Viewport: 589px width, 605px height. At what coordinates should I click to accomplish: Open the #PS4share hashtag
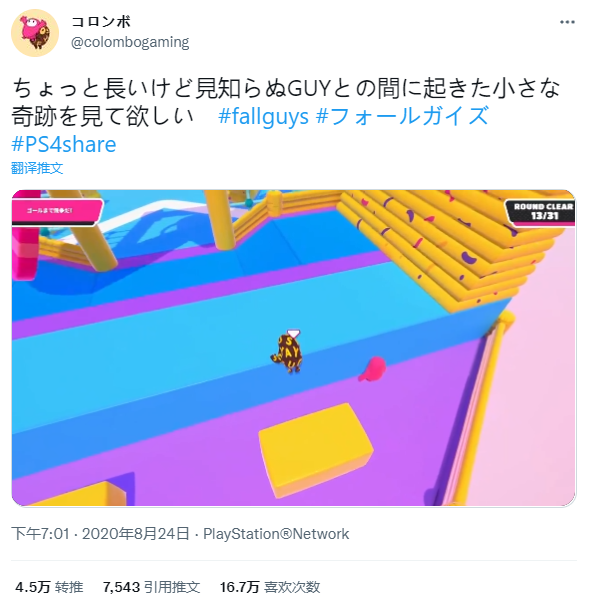point(64,144)
